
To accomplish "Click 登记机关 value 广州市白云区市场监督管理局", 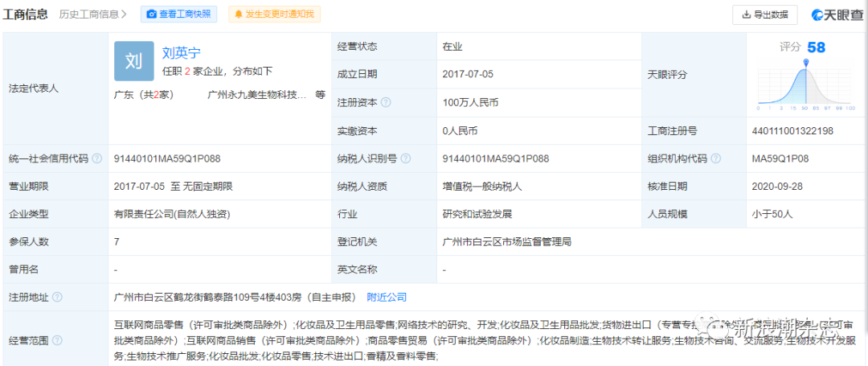I will click(506, 241).
